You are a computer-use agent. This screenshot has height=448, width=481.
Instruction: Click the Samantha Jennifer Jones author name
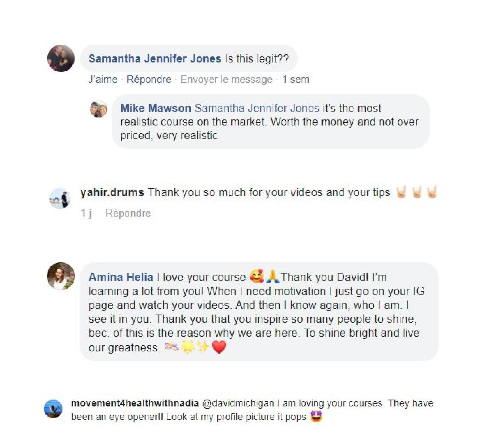click(x=155, y=59)
